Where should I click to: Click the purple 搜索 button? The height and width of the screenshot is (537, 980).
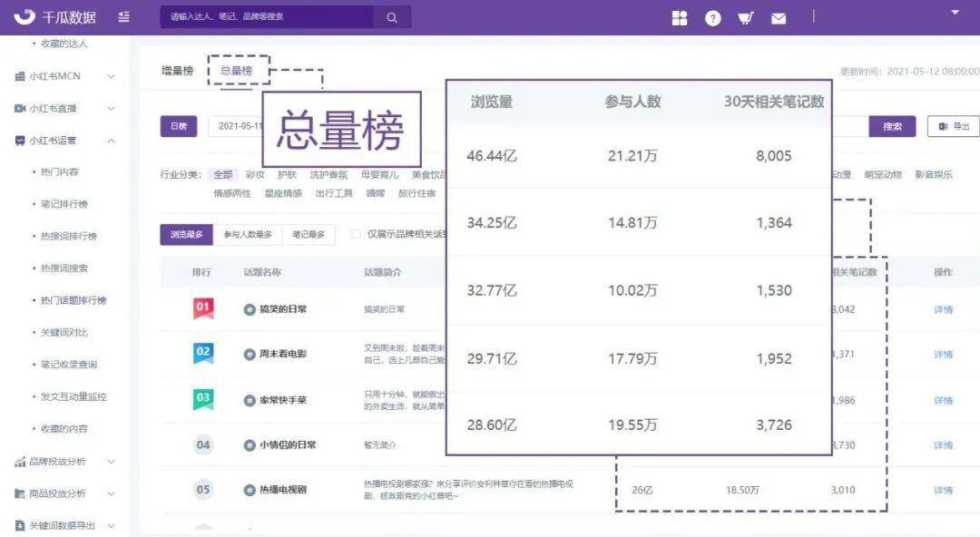892,126
